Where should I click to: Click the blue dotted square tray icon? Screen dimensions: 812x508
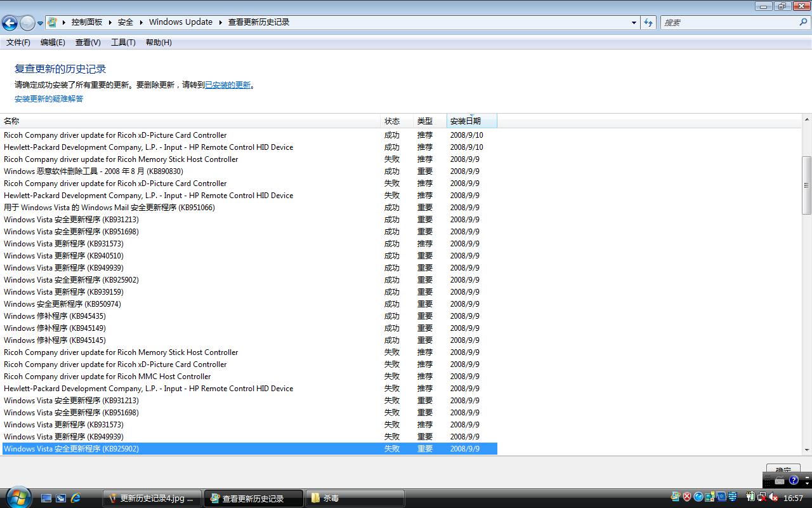(x=721, y=497)
